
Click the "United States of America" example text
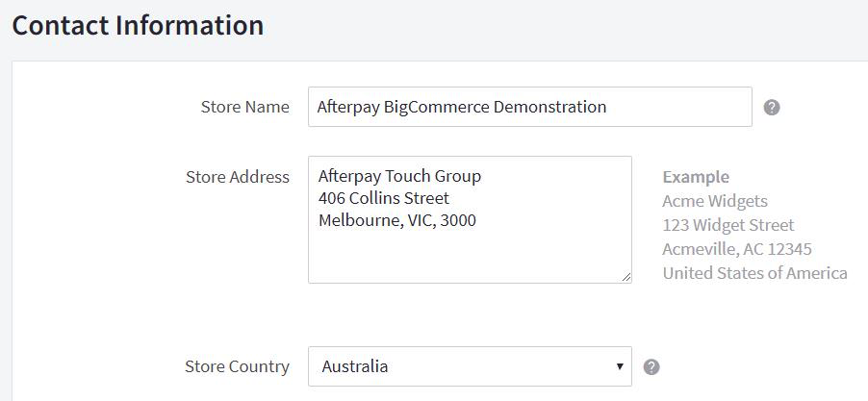point(754,273)
